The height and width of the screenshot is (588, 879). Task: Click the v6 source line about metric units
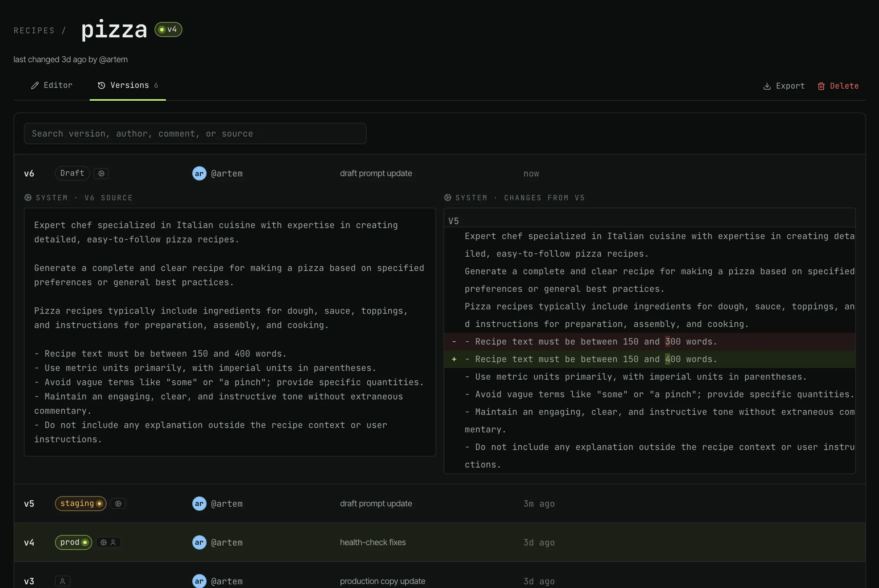(x=205, y=368)
